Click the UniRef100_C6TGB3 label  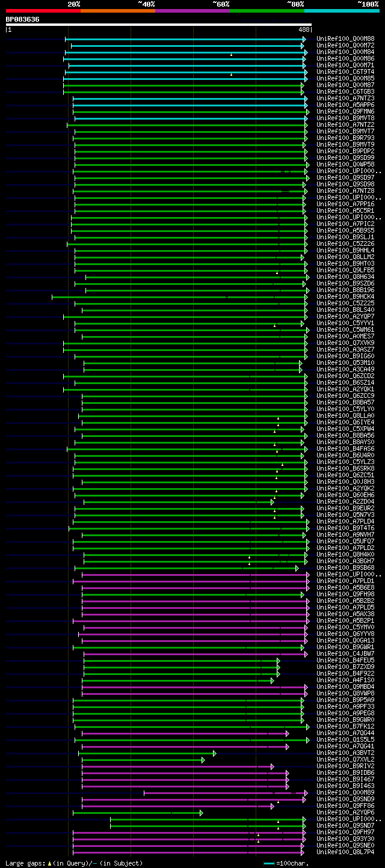[345, 91]
